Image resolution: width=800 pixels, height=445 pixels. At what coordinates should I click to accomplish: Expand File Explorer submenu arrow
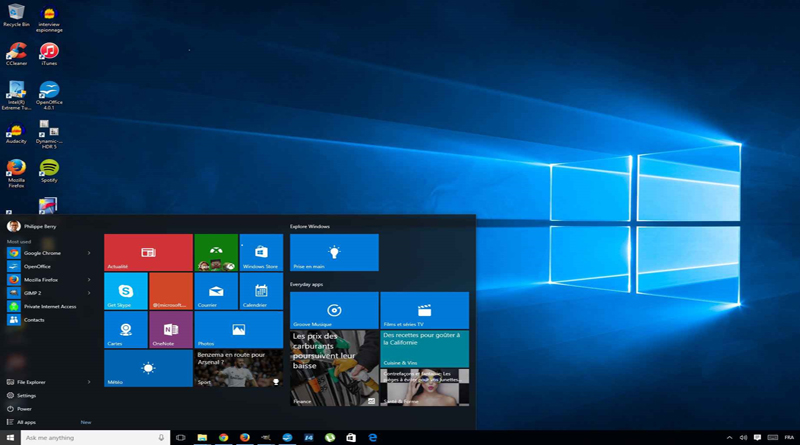tap(89, 382)
